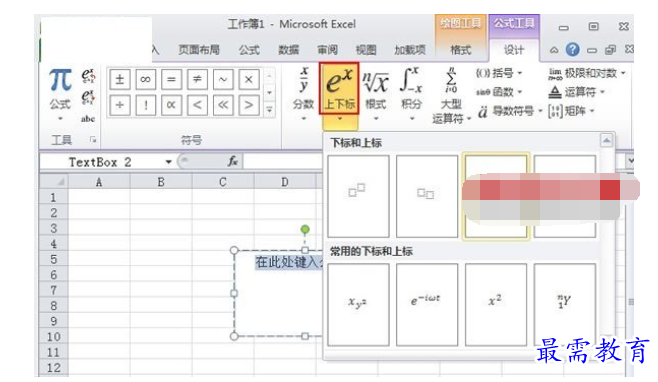Viewport: 658px width, 382px height.
Task: Open the 运算符 operator dropdown
Action: tap(577, 92)
